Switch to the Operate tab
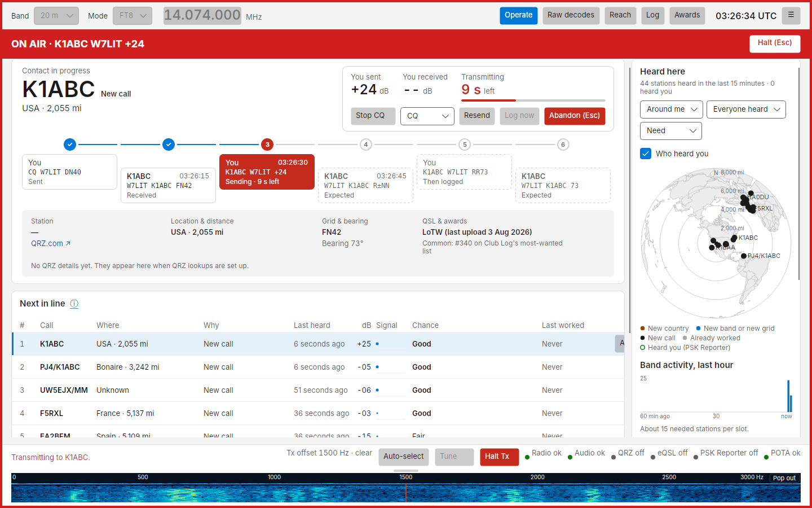This screenshot has height=508, width=812. (519, 15)
